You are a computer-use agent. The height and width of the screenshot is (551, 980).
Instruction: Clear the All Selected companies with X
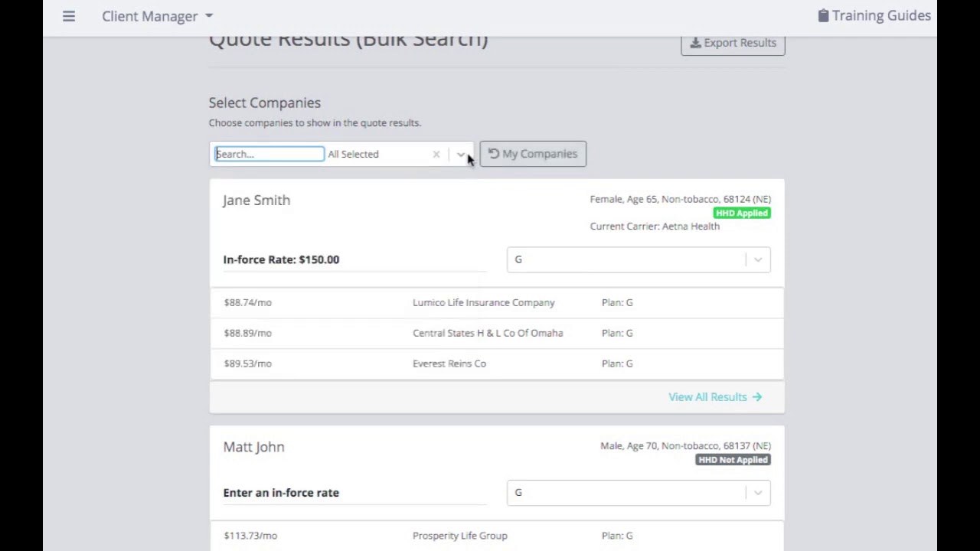pos(436,154)
